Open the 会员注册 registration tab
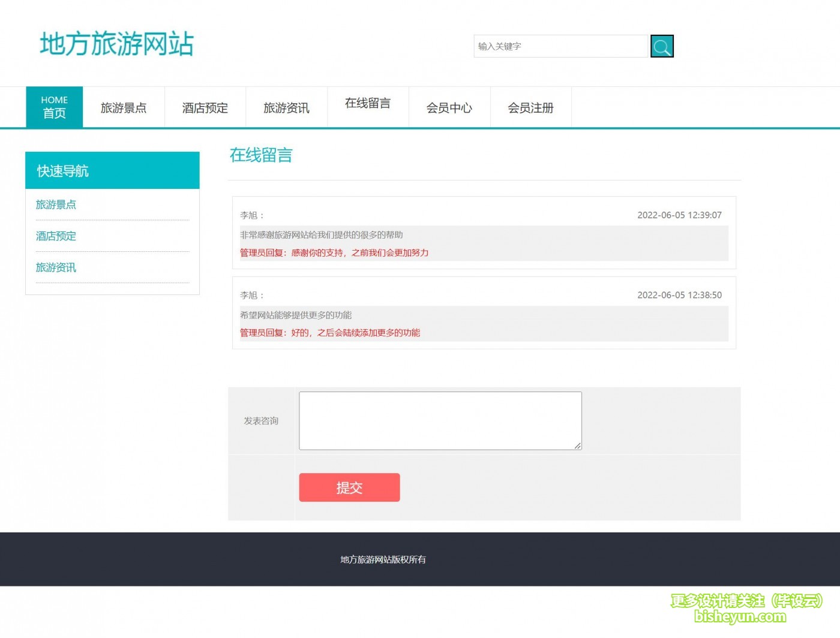Screen dimensions: 840x638 [530, 107]
